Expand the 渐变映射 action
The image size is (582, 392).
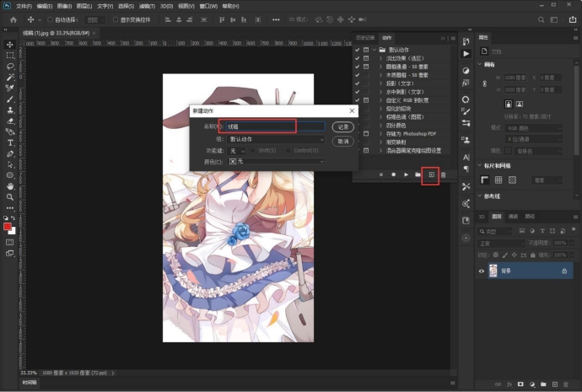click(x=380, y=142)
